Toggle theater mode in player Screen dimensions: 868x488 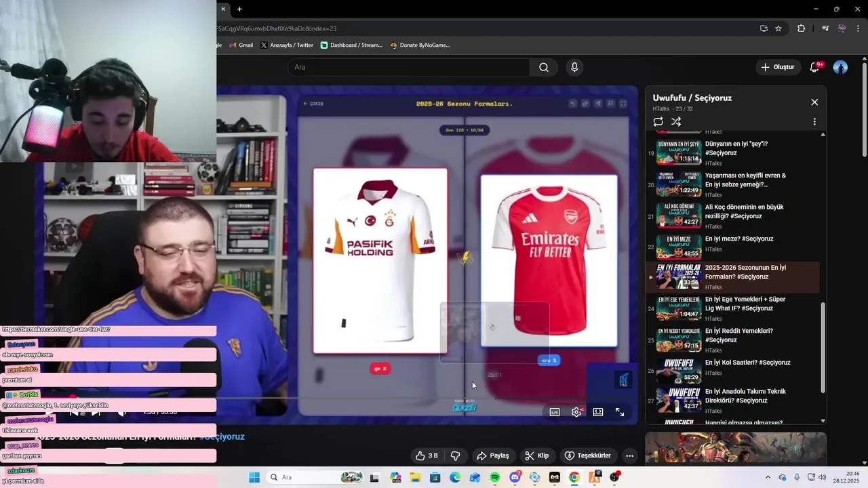pos(598,412)
